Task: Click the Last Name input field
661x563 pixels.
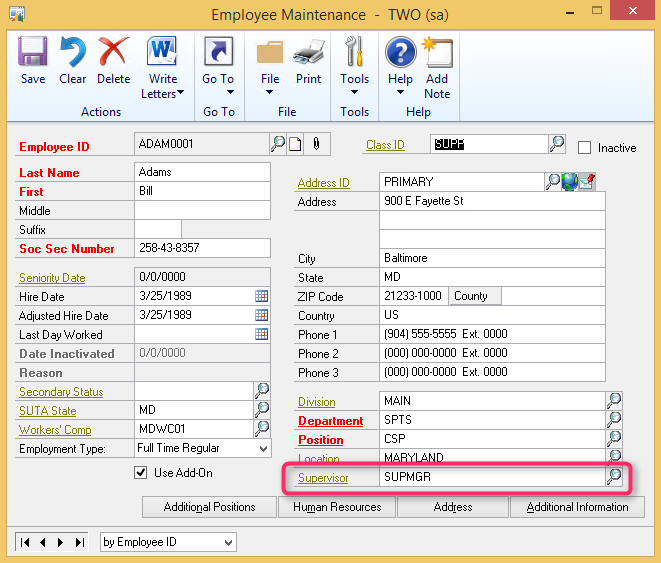Action: [202, 172]
